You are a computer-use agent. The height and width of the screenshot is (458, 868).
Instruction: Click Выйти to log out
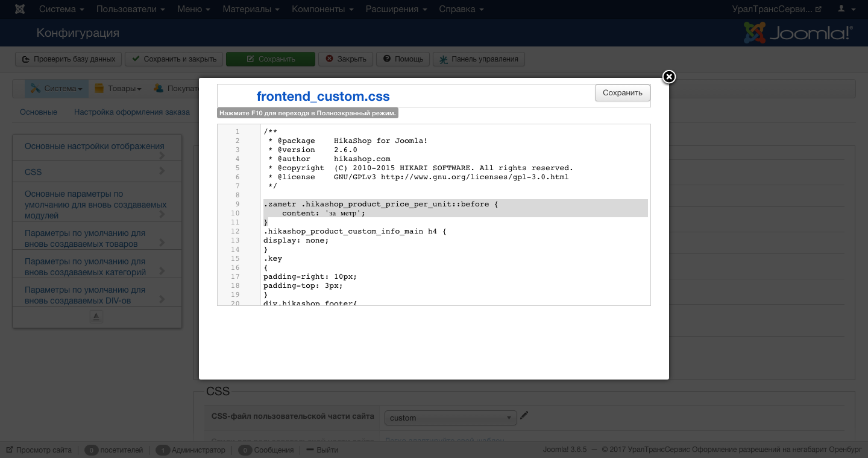click(322, 450)
